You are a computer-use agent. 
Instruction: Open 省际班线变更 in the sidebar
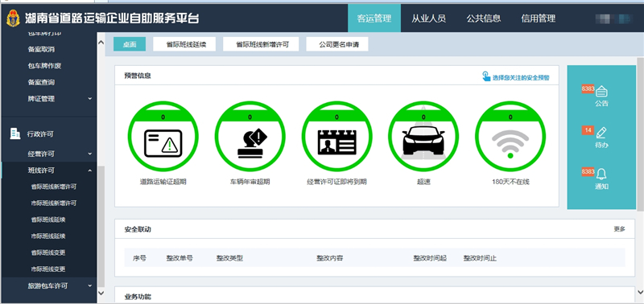coord(48,253)
